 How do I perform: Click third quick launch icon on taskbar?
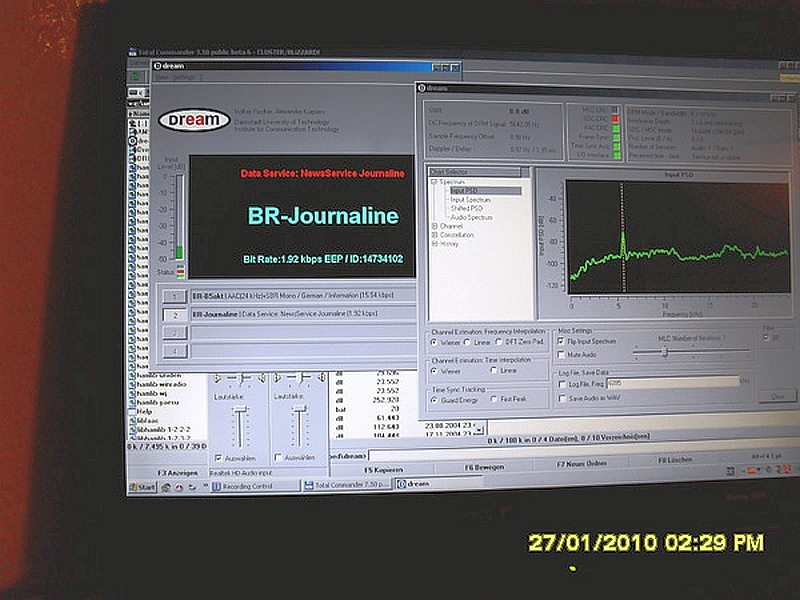[x=192, y=488]
